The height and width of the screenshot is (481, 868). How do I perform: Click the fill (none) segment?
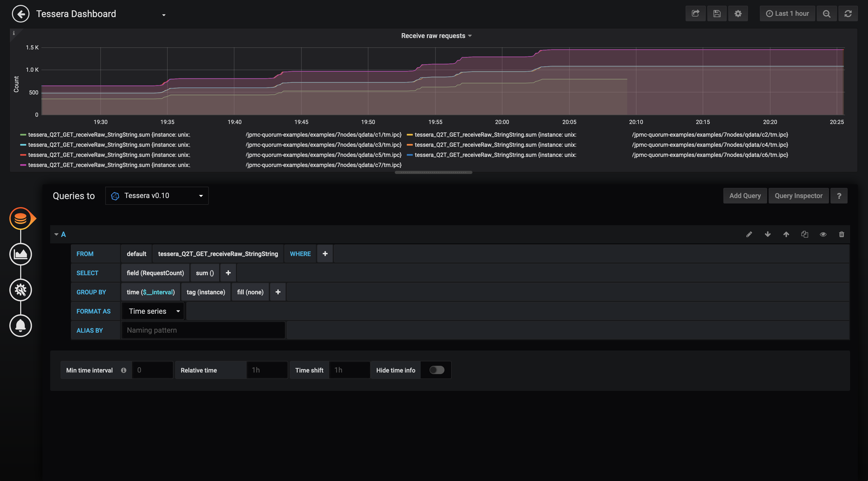coord(250,292)
